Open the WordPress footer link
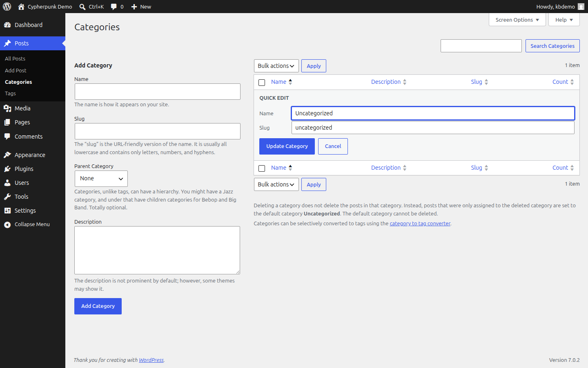 [x=151, y=360]
